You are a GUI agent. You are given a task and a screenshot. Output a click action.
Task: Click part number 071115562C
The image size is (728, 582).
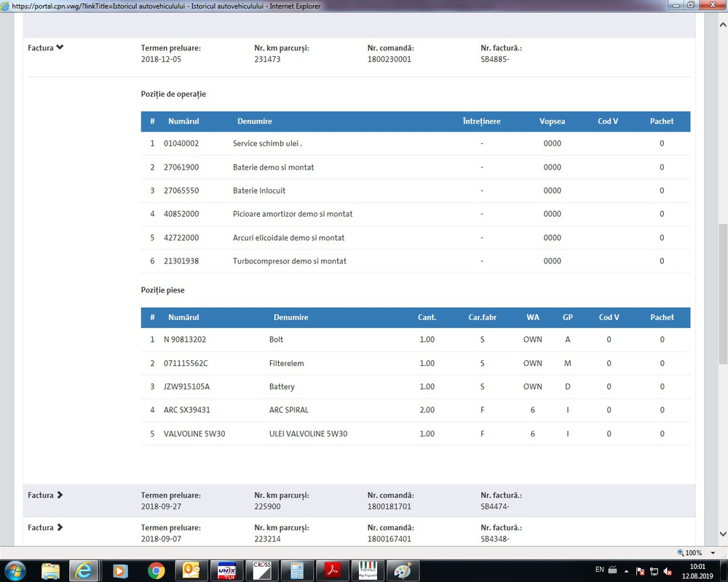[186, 364]
